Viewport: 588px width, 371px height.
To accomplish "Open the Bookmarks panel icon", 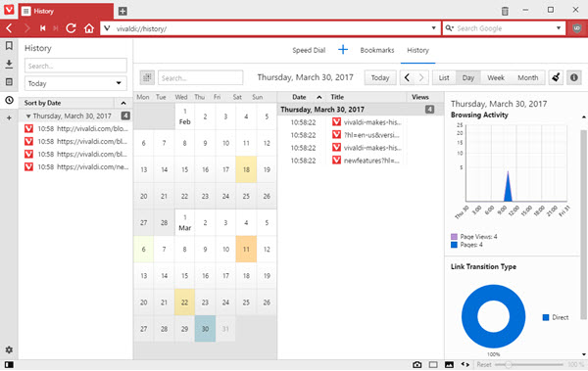I will click(9, 46).
